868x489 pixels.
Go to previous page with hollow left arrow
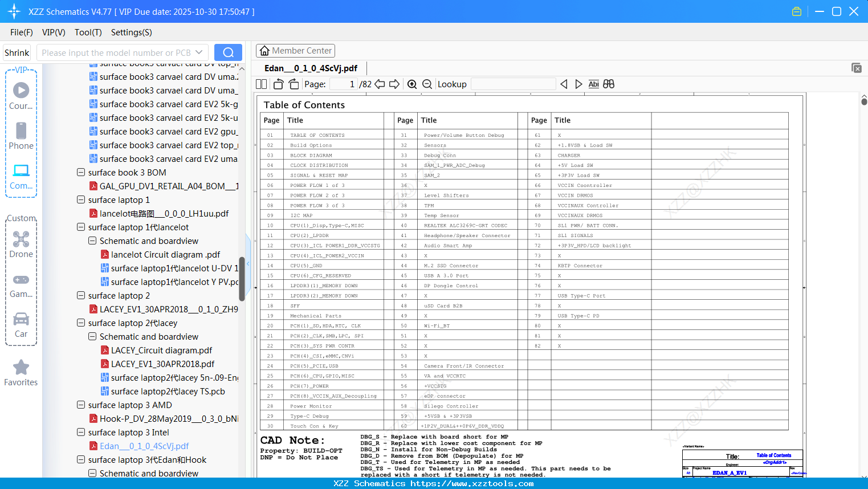point(380,84)
